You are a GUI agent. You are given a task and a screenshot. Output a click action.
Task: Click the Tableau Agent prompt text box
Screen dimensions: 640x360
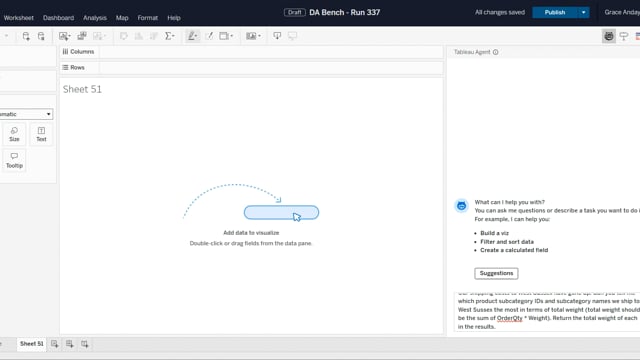[x=547, y=311]
